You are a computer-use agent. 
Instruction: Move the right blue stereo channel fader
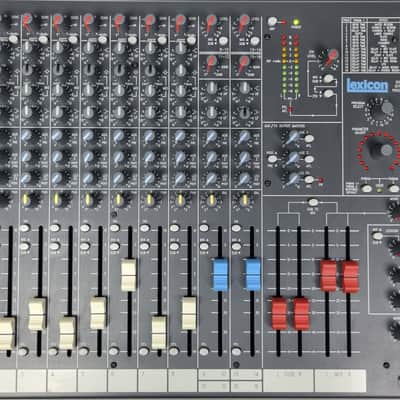253,274
